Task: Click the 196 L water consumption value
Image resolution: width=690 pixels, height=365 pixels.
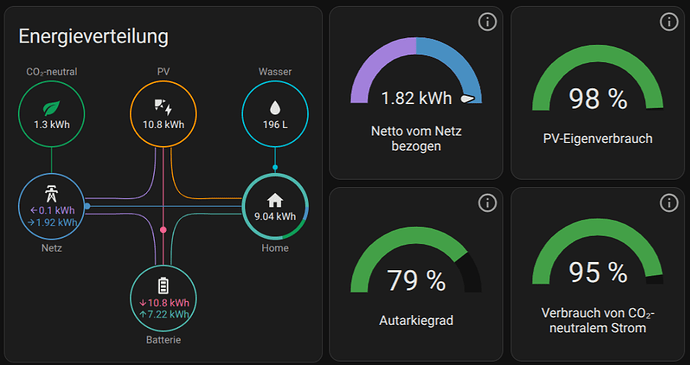Action: tap(275, 125)
